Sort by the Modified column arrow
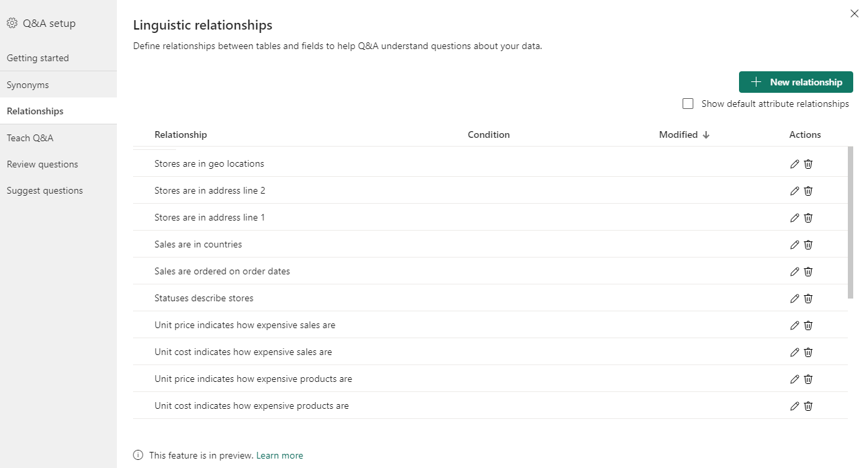The image size is (868, 468). click(706, 134)
